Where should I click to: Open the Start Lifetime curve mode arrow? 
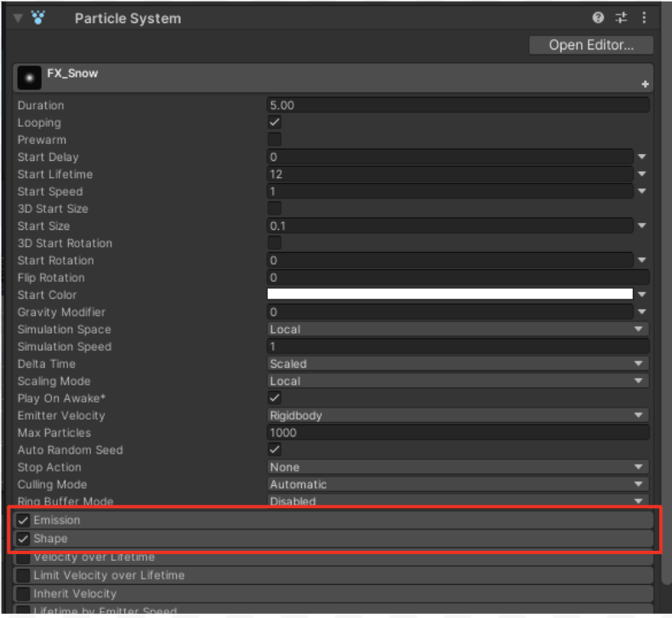[642, 175]
